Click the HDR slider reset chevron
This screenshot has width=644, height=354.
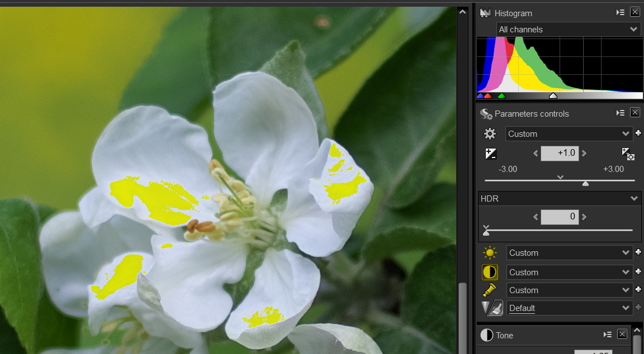click(486, 227)
